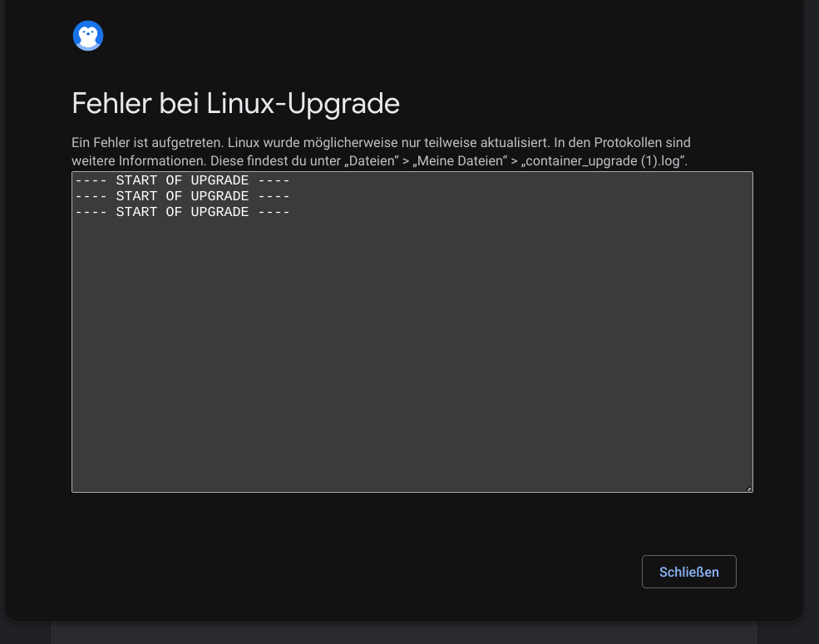Click the word Fehler in the heading
Viewport: 819px width, 644px height.
[x=111, y=103]
